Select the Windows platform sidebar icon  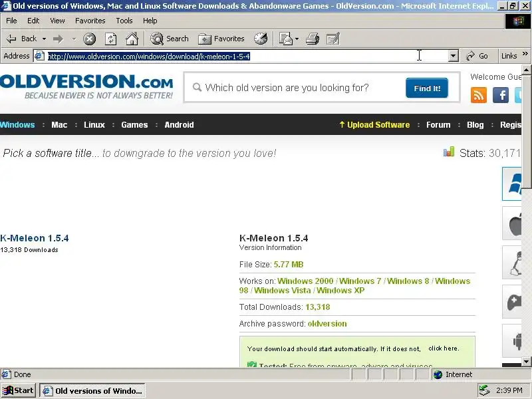pos(511,184)
